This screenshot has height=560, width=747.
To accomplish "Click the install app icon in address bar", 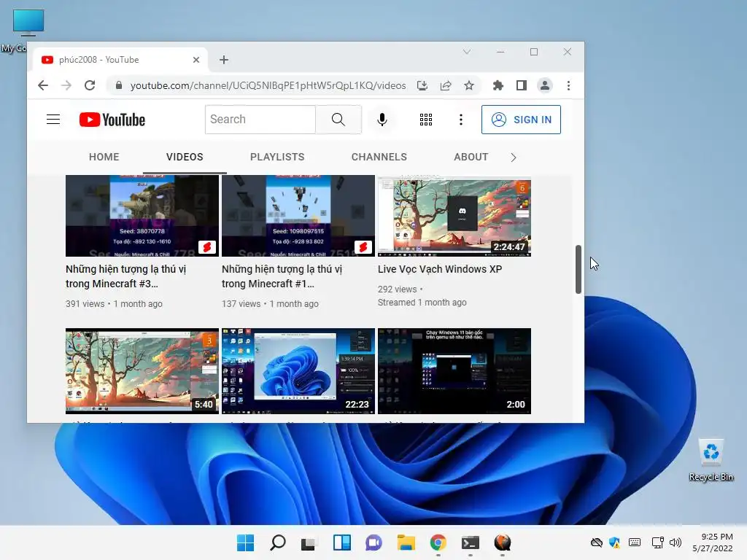I will [422, 85].
